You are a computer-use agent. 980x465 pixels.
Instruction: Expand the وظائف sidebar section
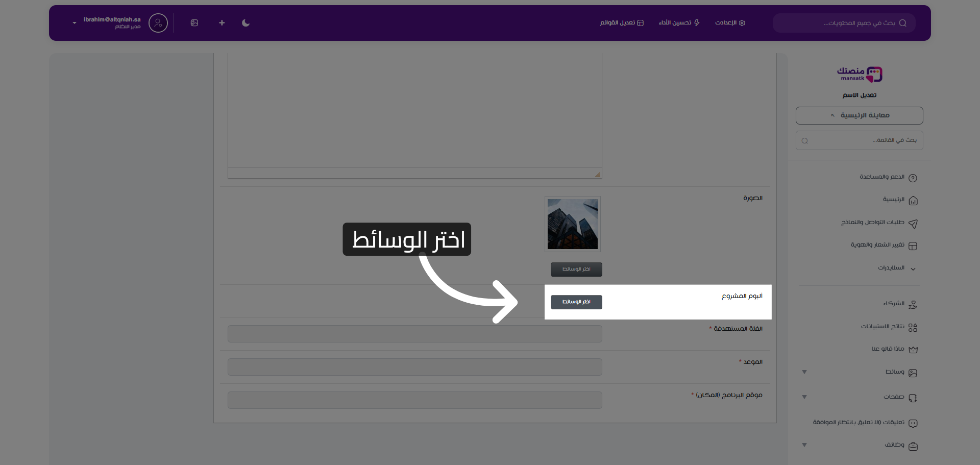804,445
